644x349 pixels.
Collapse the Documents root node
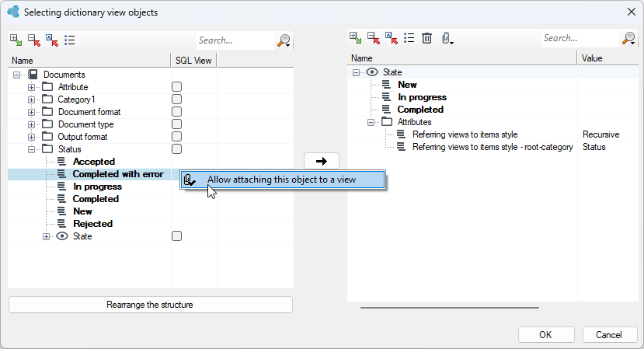click(x=16, y=75)
